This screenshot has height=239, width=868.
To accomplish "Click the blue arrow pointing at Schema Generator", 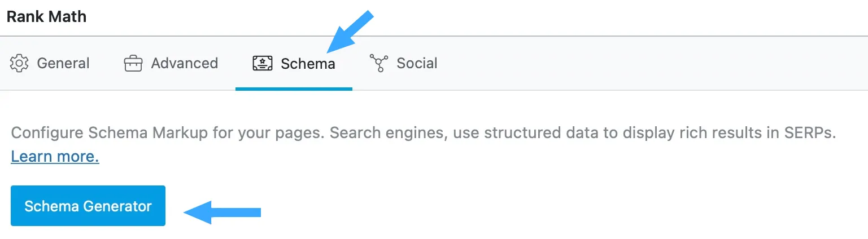I will pos(223,212).
